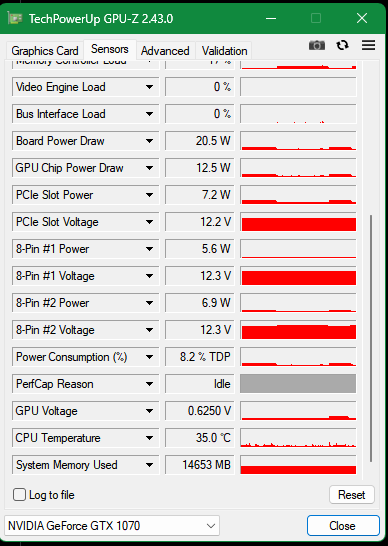Minimize the GPU-Z window
Image resolution: width=388 pixels, height=546 pixels.
click(x=271, y=18)
